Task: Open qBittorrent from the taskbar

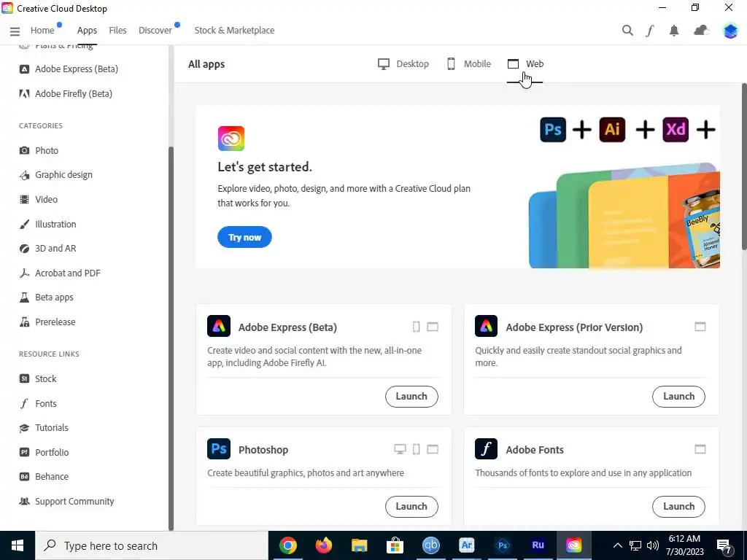Action: pos(430,545)
